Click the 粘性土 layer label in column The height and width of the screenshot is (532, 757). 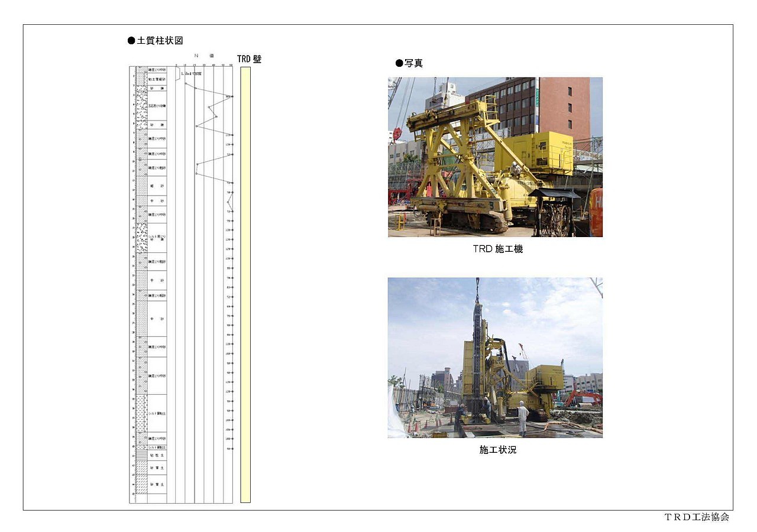coord(157,456)
